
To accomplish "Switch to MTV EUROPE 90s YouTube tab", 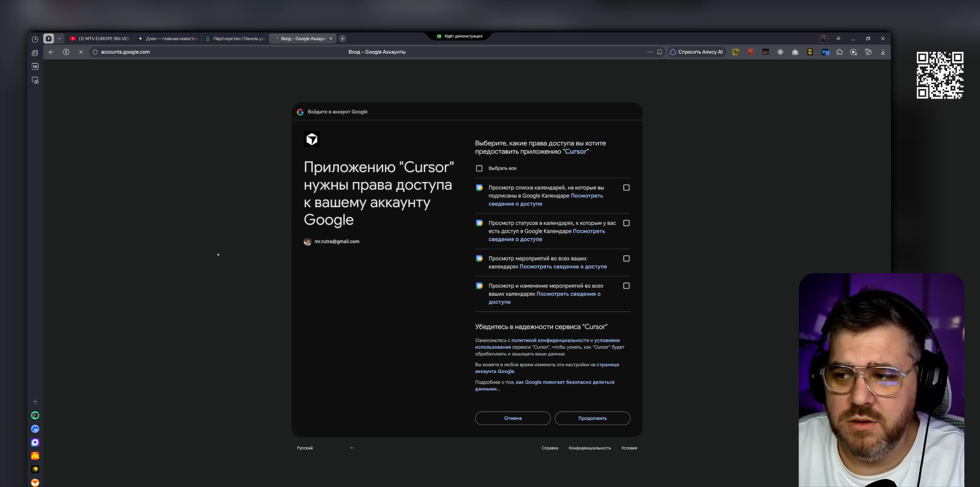I will tap(100, 38).
